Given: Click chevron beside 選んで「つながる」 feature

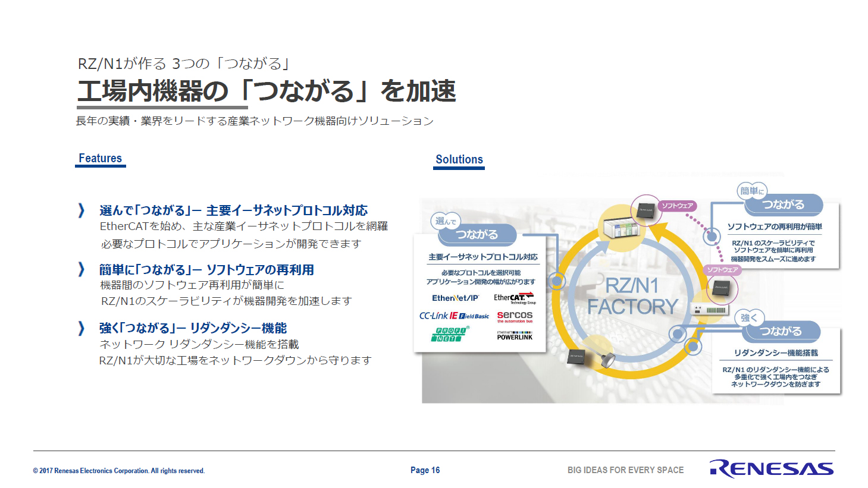Looking at the screenshot, I should click(x=82, y=210).
